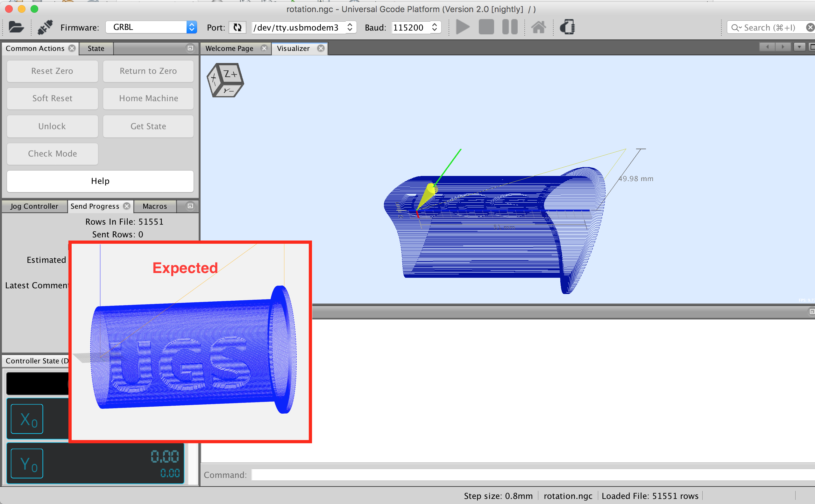Select the Visualizer tab
Screen dimensions: 815x504
[294, 48]
